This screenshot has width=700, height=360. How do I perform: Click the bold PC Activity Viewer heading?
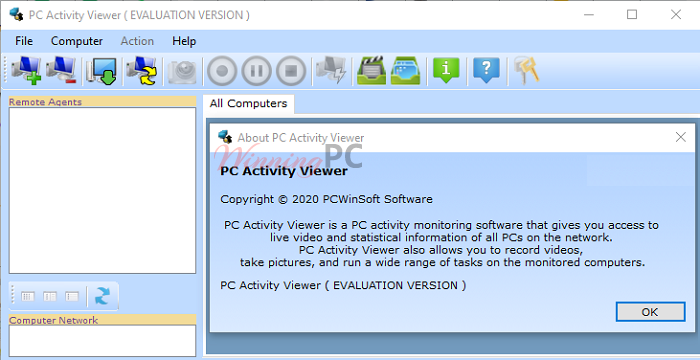point(284,171)
